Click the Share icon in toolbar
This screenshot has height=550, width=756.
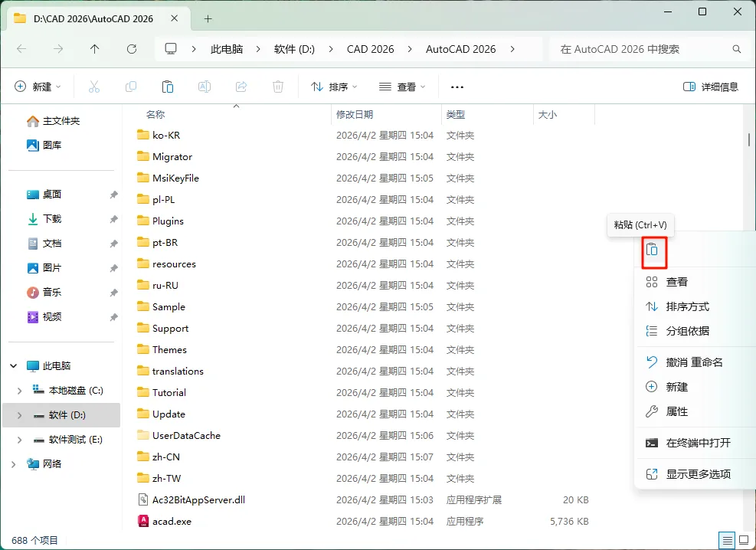click(x=241, y=87)
